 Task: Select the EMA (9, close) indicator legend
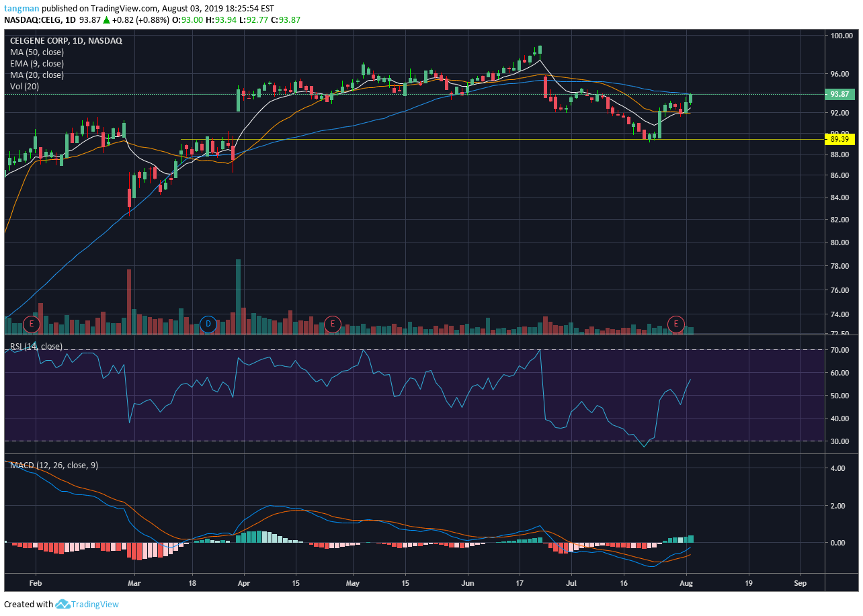pyautogui.click(x=37, y=63)
